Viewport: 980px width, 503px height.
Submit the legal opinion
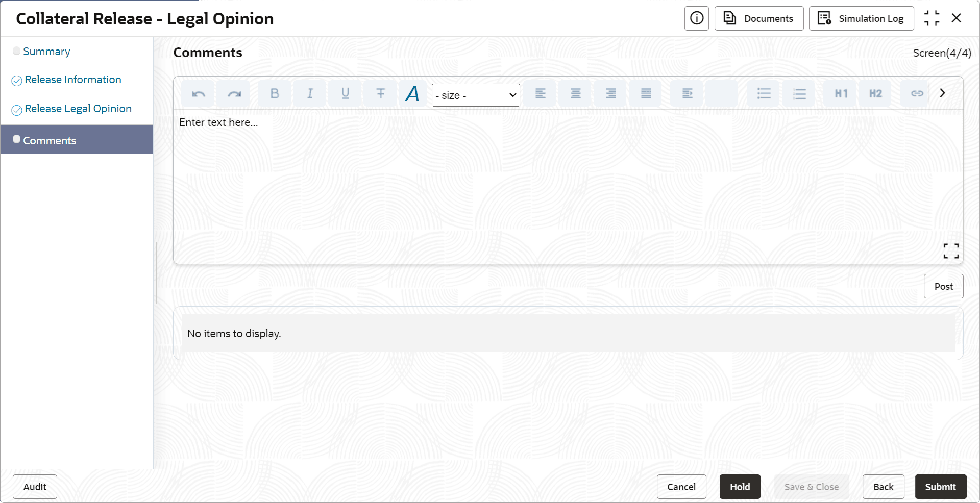point(941,487)
